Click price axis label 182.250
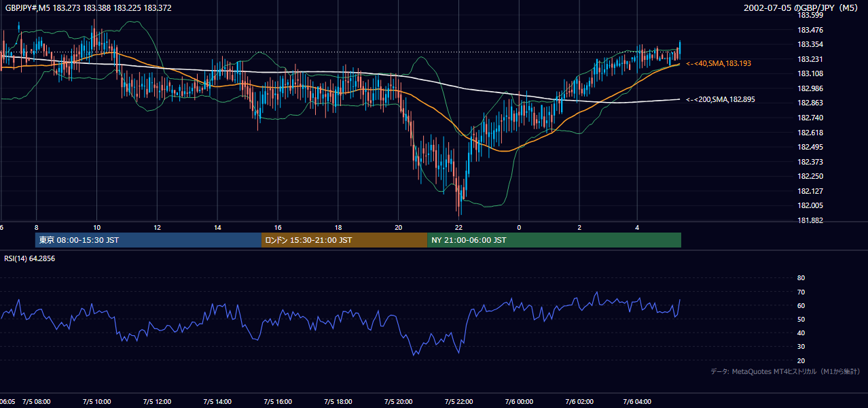The height and width of the screenshot is (408, 868). click(810, 176)
